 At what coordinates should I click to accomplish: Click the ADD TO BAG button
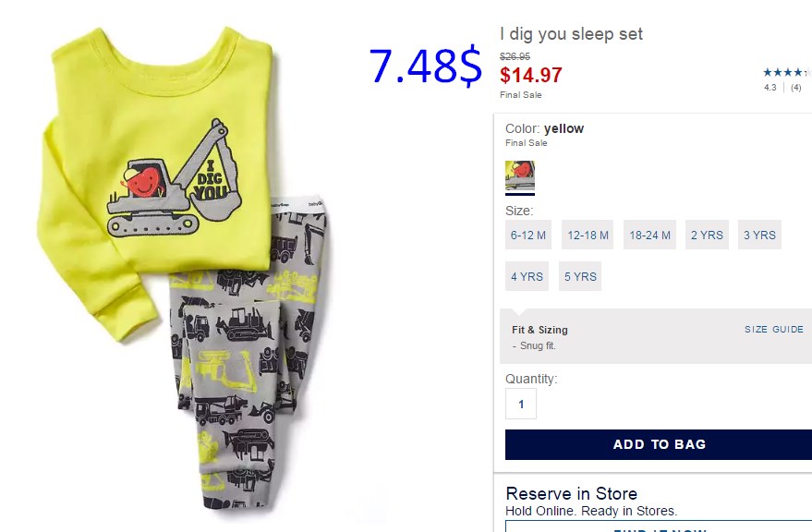(x=659, y=444)
